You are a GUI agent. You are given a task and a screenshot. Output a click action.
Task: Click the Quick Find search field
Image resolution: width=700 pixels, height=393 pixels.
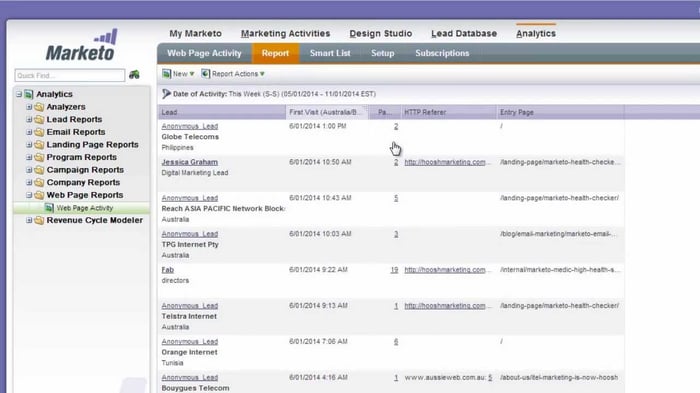point(70,75)
